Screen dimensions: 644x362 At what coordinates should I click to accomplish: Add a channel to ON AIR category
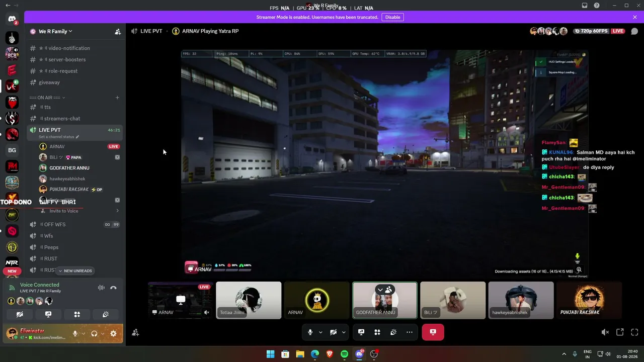point(118,98)
